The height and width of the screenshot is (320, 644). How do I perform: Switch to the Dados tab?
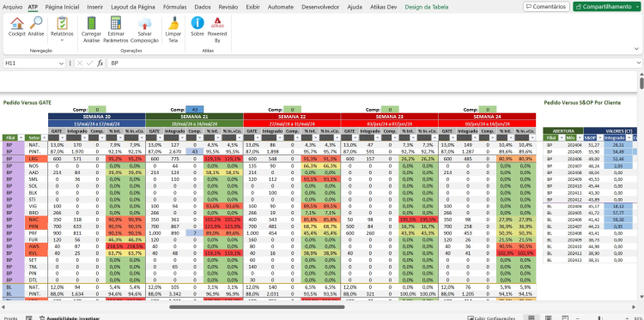(x=203, y=7)
